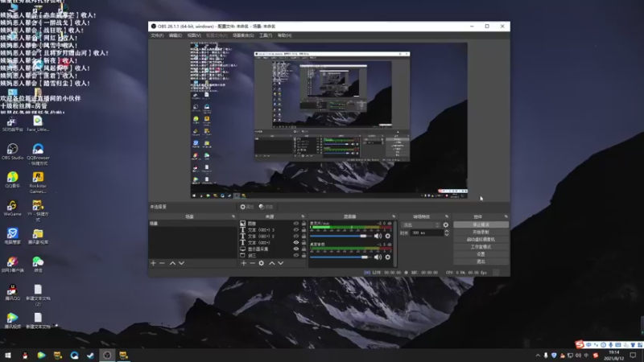Toggle the lock on Display Capture source
This screenshot has height=362, width=644.
point(304,249)
